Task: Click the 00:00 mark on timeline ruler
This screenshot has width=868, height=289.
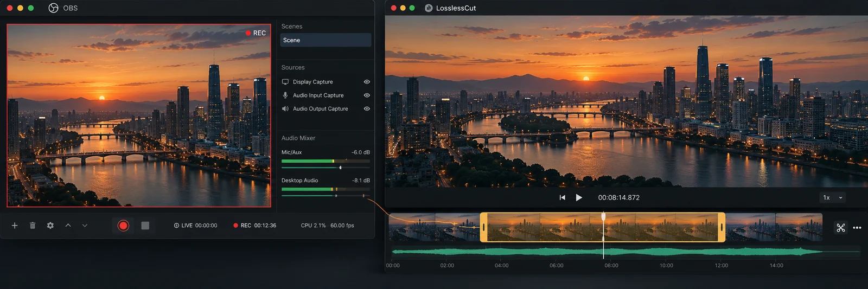Action: click(x=393, y=266)
